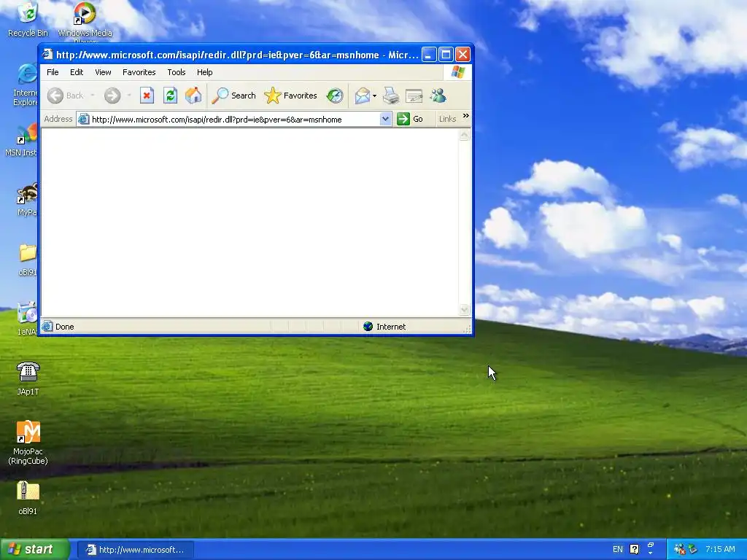Open the File menu
The image size is (747, 560).
click(x=53, y=72)
